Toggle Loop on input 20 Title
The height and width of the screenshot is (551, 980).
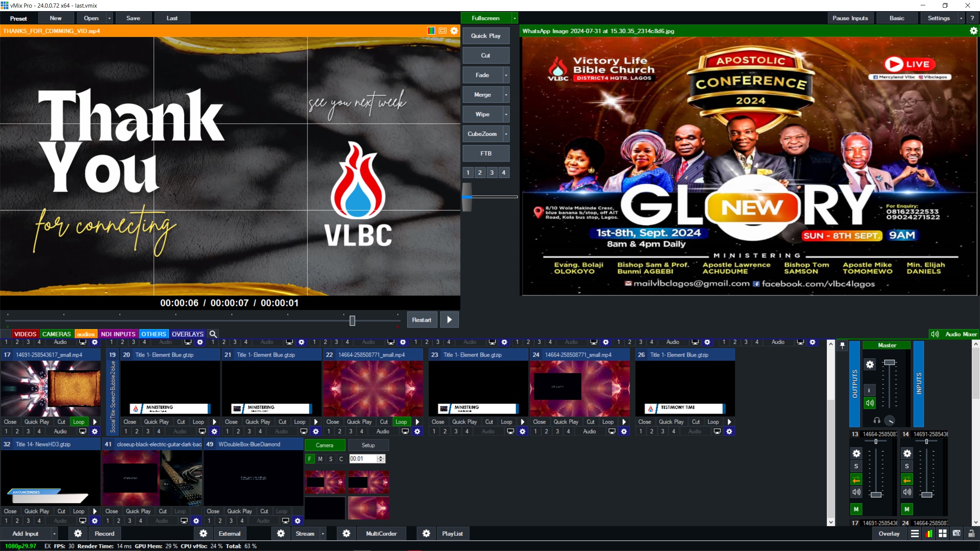[x=198, y=422]
